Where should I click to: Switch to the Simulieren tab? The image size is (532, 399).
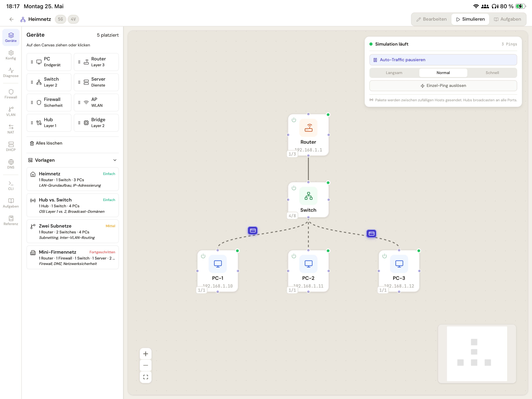(470, 19)
